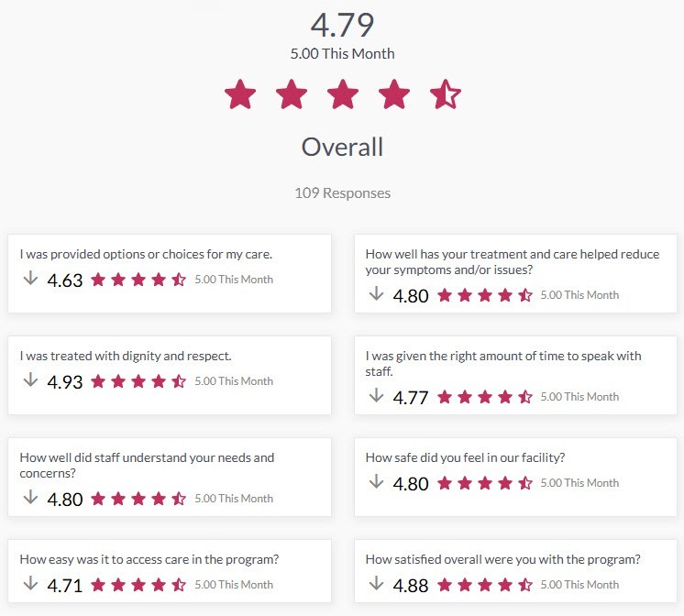Click the '109 Responses' text
Image resolution: width=684 pixels, height=616 pixels.
click(x=342, y=192)
